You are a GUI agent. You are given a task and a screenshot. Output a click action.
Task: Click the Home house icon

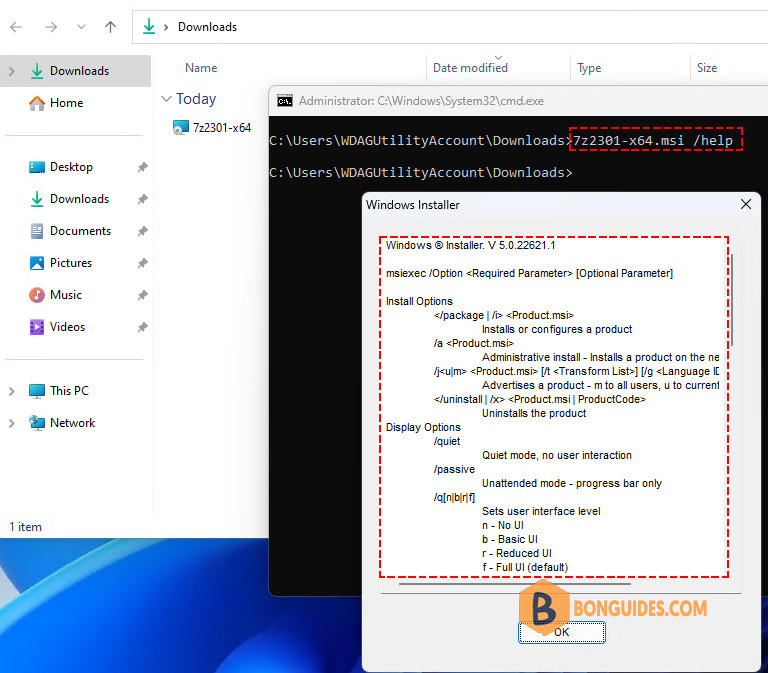[37, 103]
